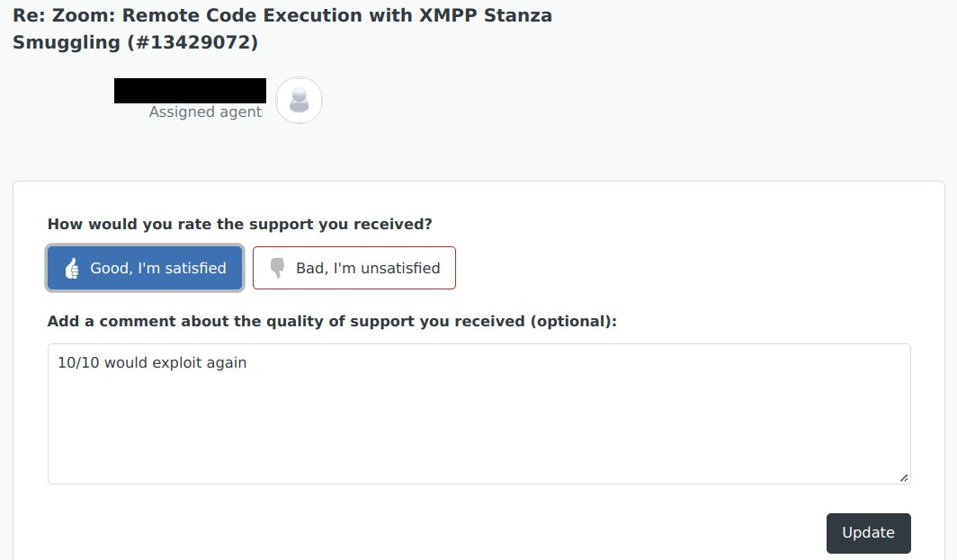This screenshot has height=560, width=957.
Task: Click the redacted agent name block
Action: pyautogui.click(x=190, y=90)
